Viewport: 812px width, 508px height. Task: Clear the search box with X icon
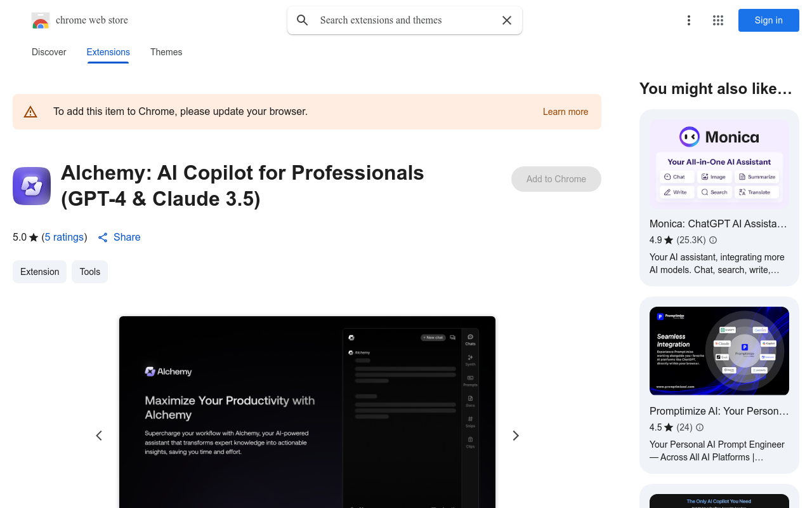[x=507, y=20]
